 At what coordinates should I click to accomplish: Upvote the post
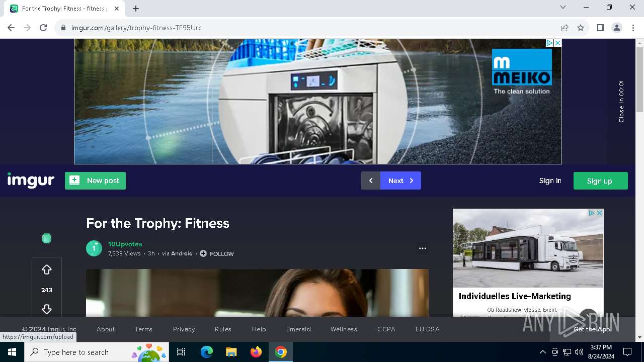pos(47,270)
